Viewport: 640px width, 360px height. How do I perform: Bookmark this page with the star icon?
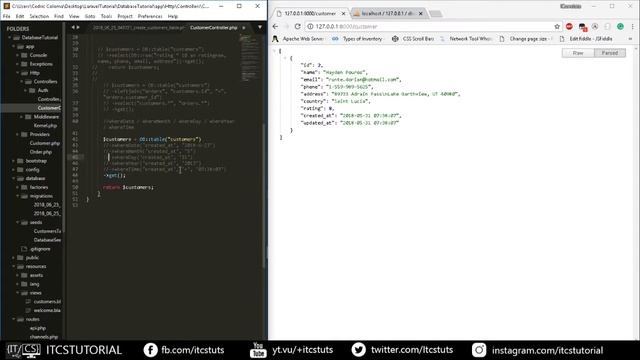click(x=557, y=27)
